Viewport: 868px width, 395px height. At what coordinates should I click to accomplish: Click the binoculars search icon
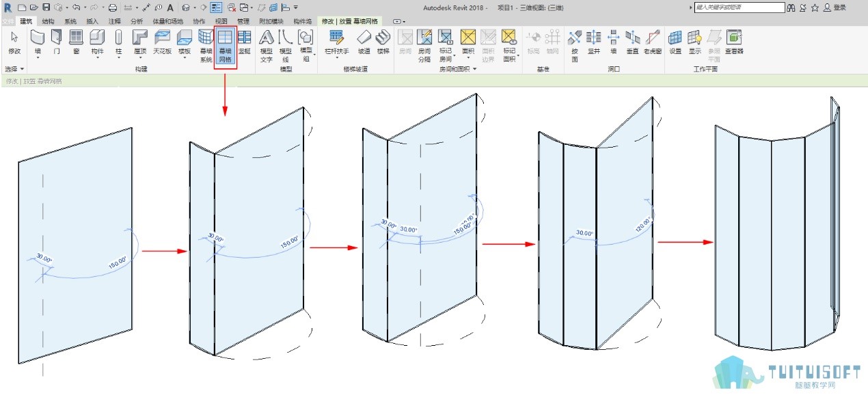[791, 8]
